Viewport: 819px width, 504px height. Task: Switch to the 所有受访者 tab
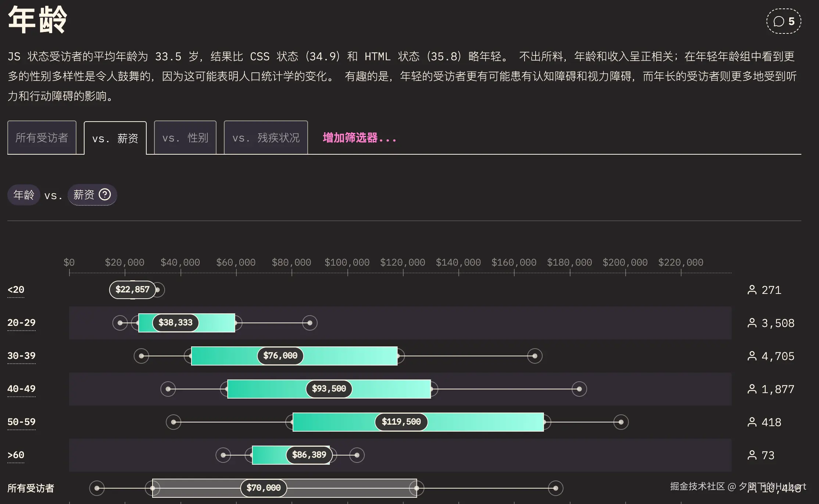click(x=42, y=138)
